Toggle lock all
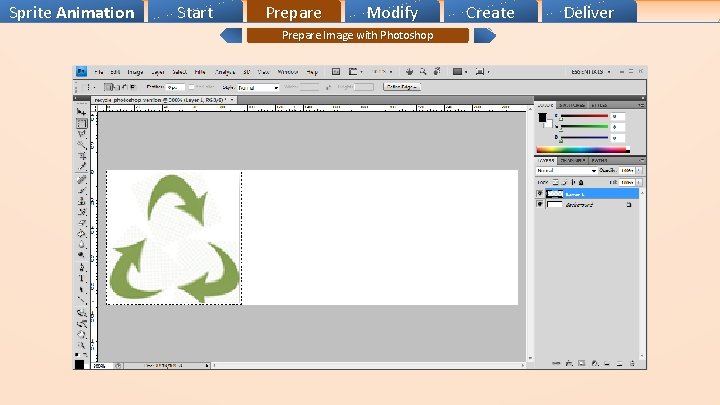Viewport: 720px width, 405px height. tap(581, 182)
